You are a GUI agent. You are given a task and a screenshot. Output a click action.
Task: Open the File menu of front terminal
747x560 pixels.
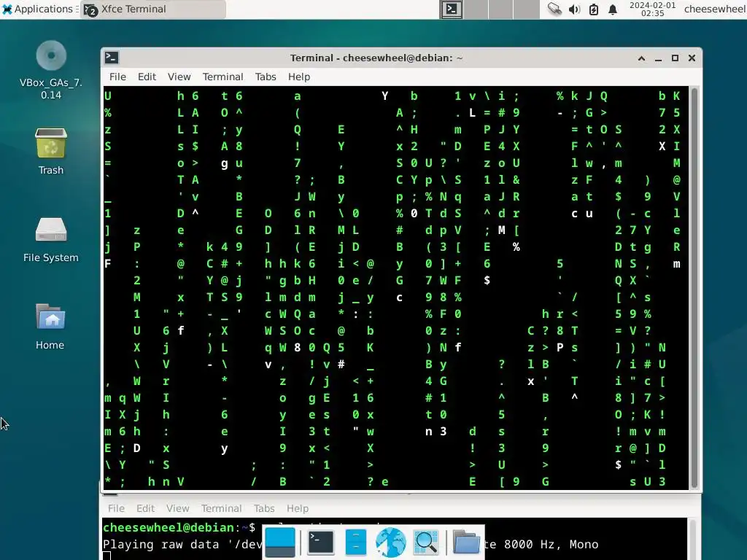[117, 77]
